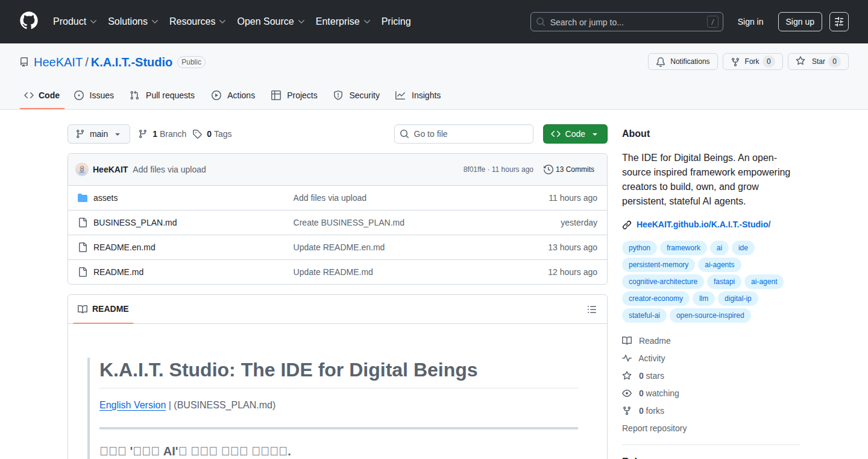Open the assets folder
The height and width of the screenshot is (459, 868).
tap(105, 198)
